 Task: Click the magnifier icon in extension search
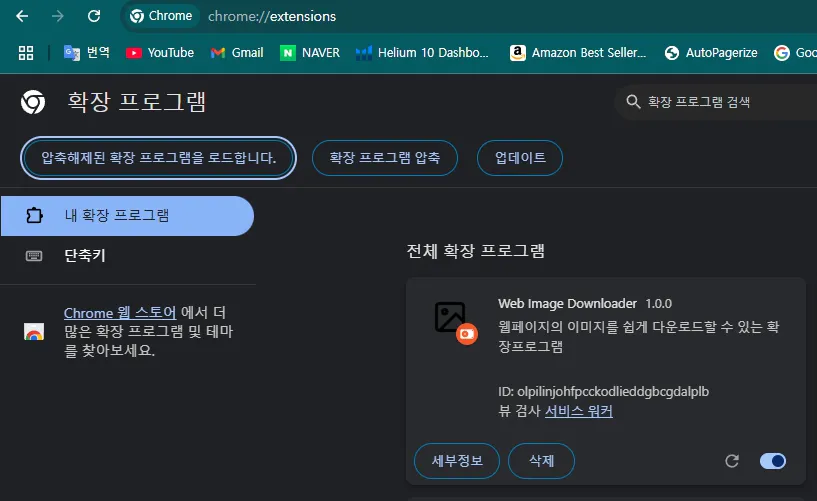coord(633,102)
